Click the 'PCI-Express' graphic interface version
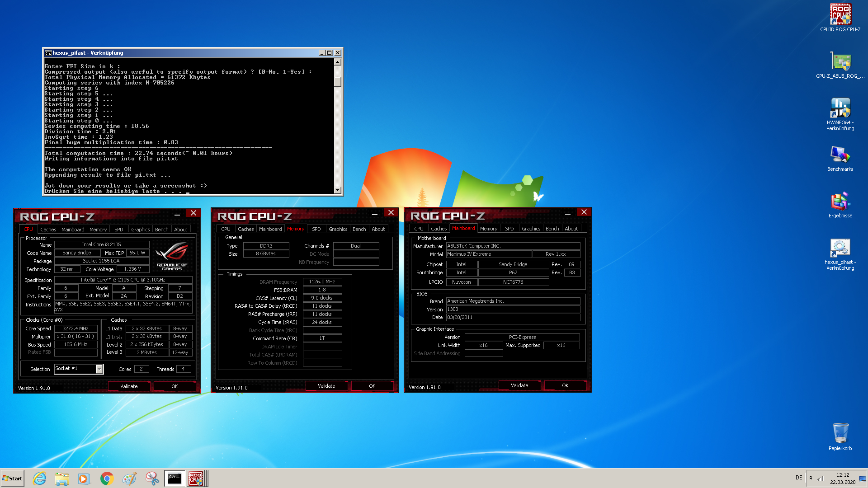Image resolution: width=868 pixels, height=488 pixels. coord(522,337)
